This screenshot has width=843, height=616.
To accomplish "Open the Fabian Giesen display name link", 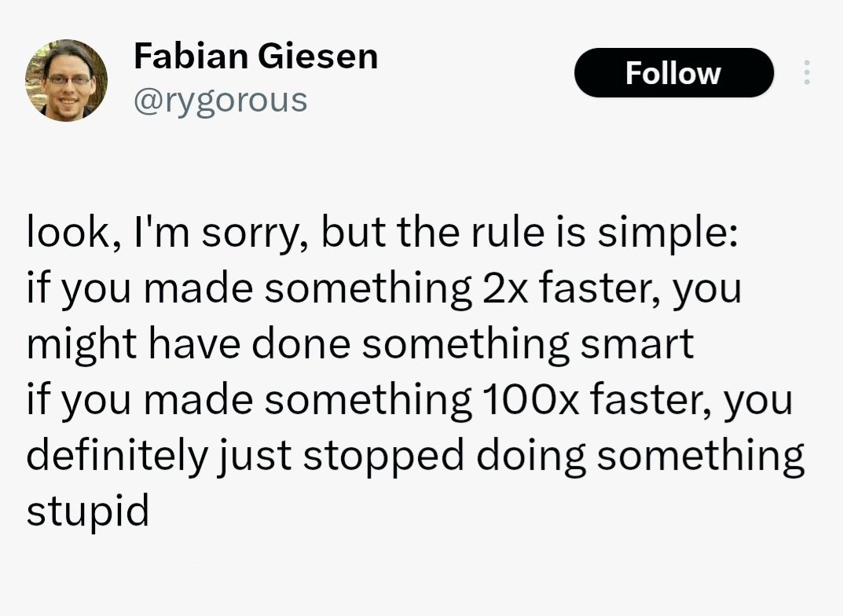I will (x=256, y=56).
